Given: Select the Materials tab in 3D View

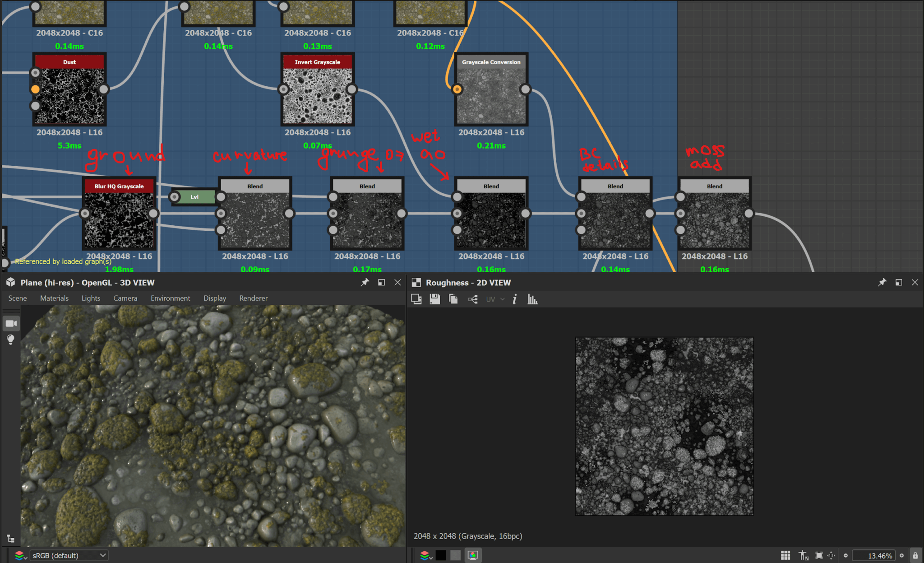Looking at the screenshot, I should pyautogui.click(x=54, y=299).
